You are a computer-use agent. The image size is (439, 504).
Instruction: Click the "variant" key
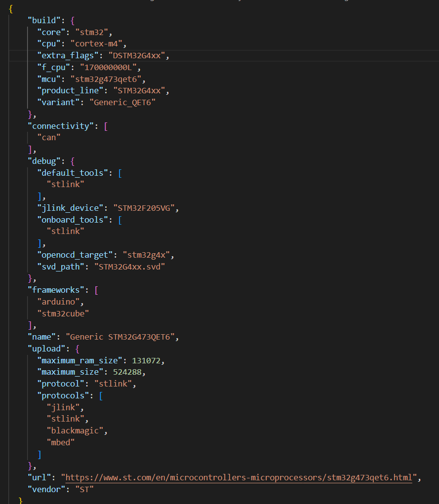[x=58, y=103]
